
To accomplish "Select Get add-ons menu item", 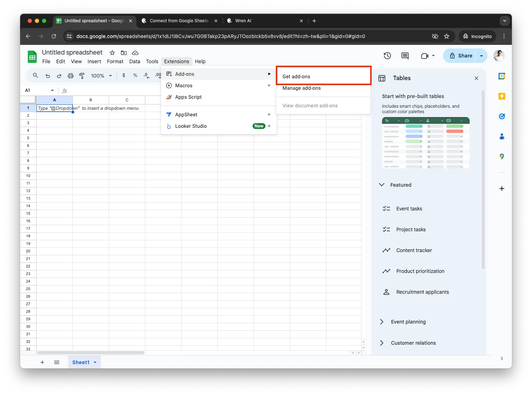I will (x=296, y=76).
